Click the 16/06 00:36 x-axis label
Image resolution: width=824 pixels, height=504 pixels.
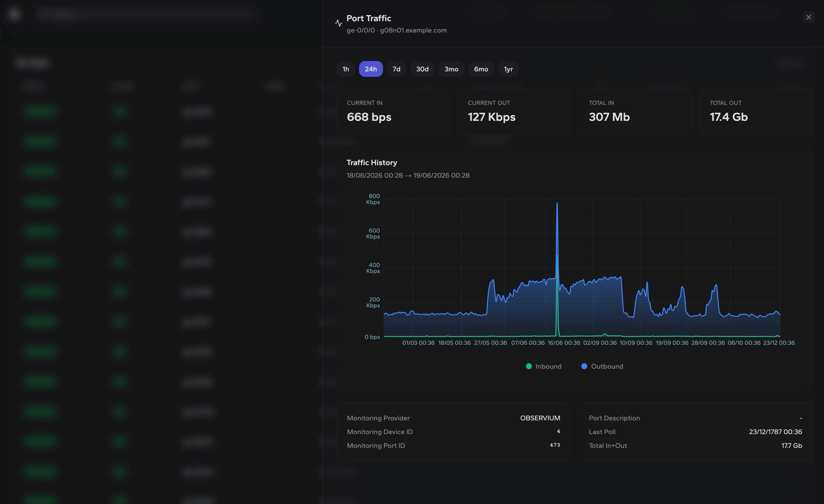[564, 343]
